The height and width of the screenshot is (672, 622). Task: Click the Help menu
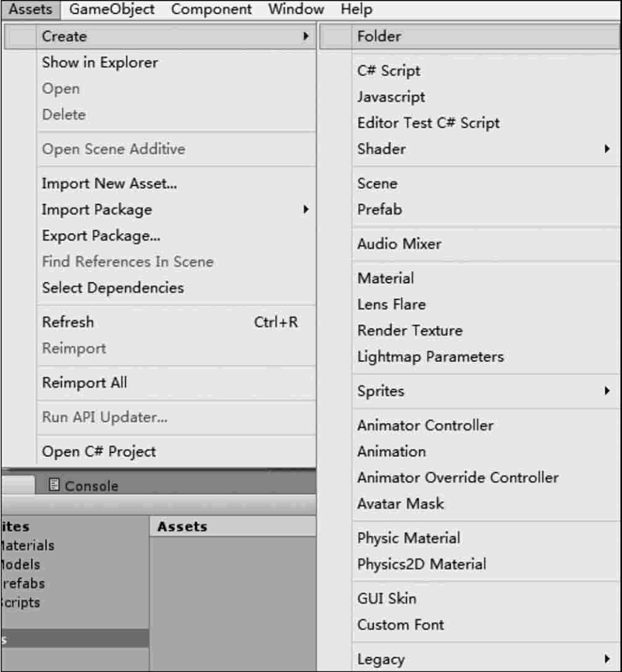coord(356,9)
